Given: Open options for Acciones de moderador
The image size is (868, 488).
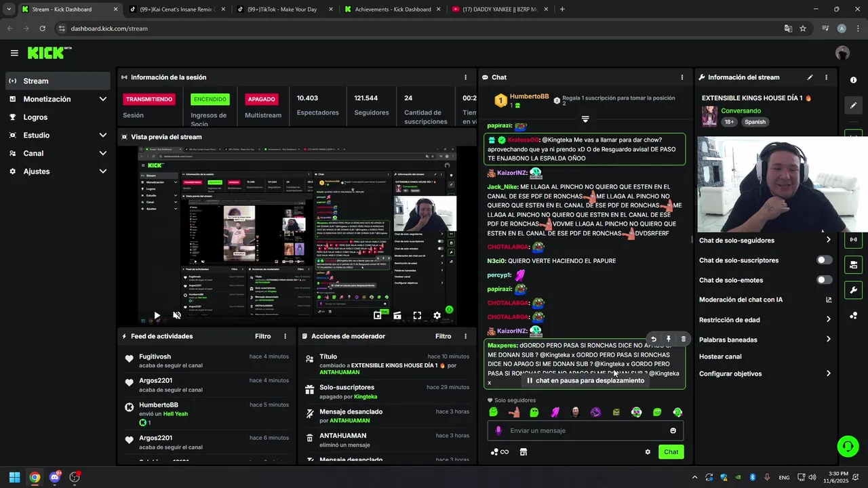Looking at the screenshot, I should tap(465, 336).
